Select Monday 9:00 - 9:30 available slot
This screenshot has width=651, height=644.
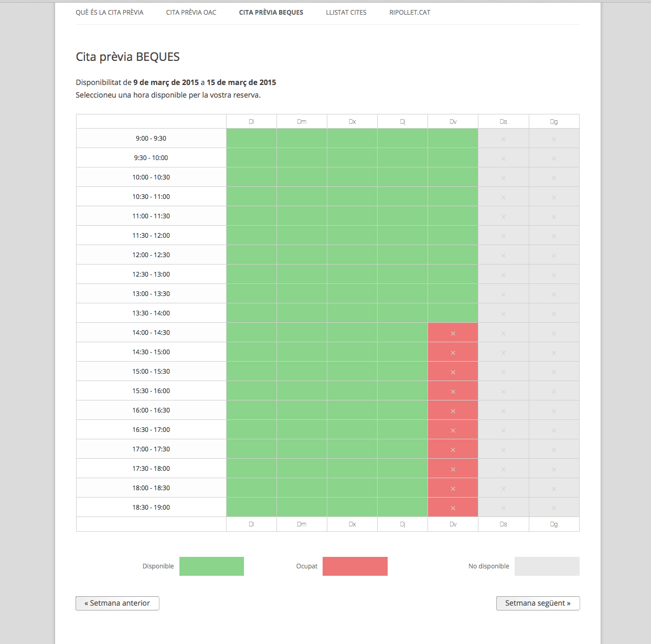[x=251, y=139]
